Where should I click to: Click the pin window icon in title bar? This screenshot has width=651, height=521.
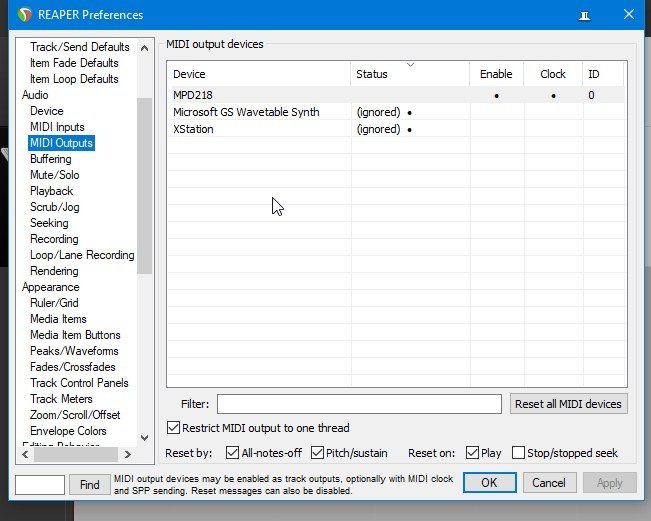pos(585,16)
